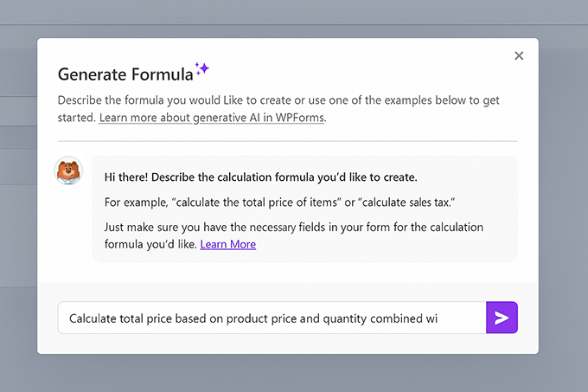Click the purple send arrow button
Viewport: 588px width, 392px height.
click(502, 318)
